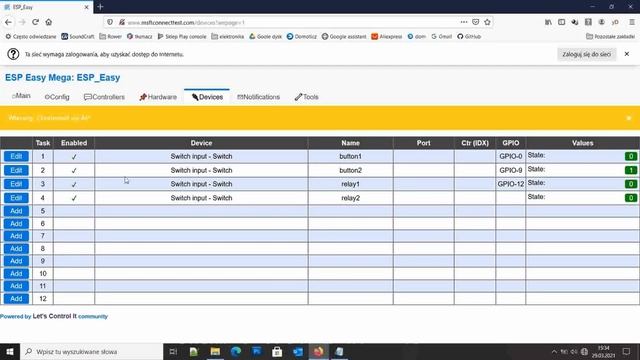Switch to the Hardware tab
640x360 pixels.
158,97
